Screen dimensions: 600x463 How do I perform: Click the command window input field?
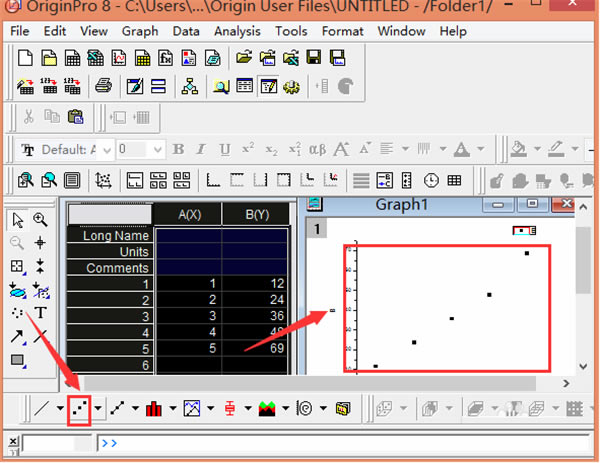[x=342, y=443]
